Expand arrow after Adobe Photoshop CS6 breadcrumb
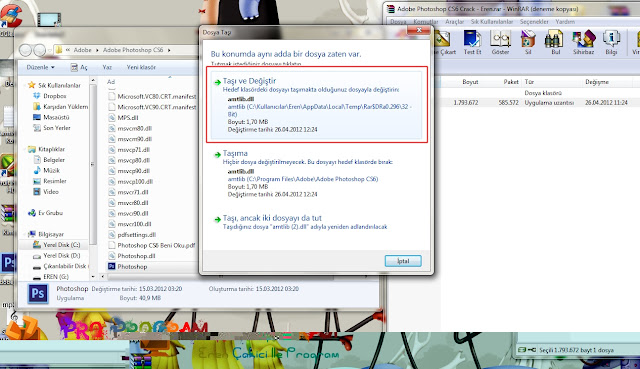 pos(169,50)
